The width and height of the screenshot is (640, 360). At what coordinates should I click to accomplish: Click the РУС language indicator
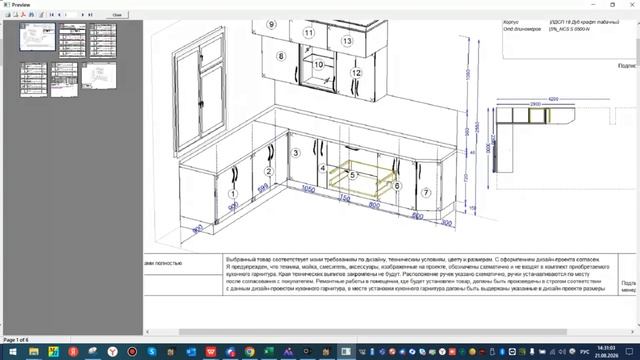[585, 351]
